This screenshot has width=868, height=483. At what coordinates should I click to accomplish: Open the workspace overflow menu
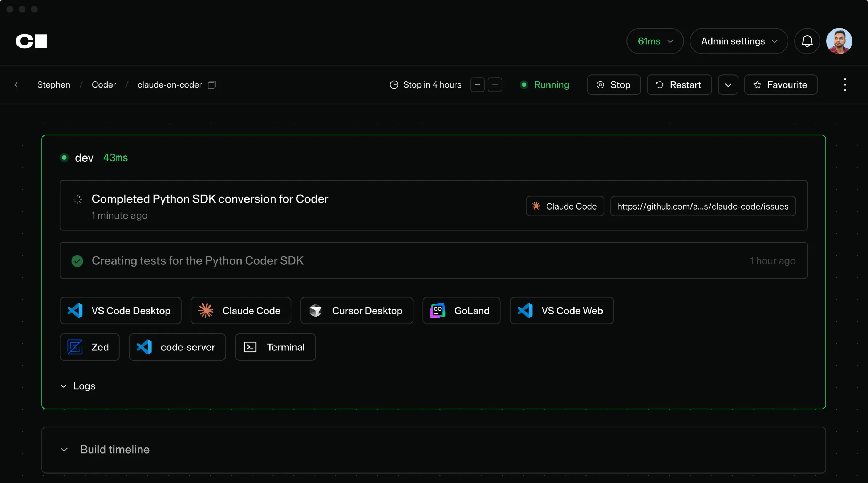[845, 84]
